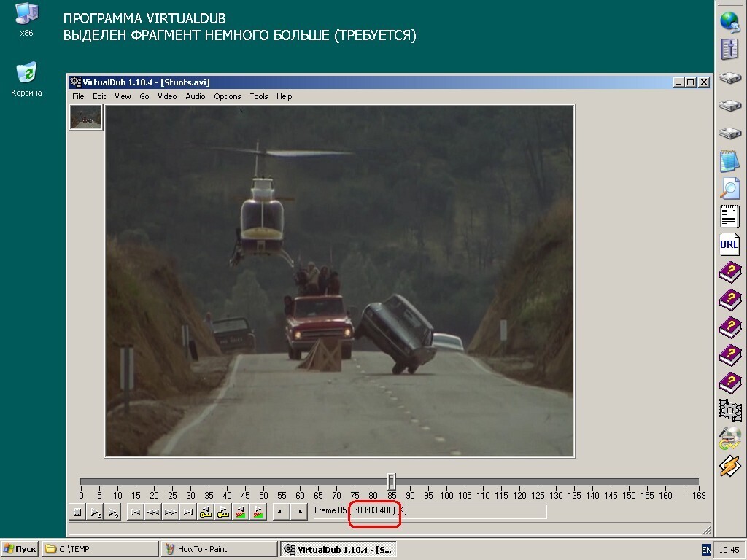Open the Options menu
The image size is (747, 560).
pos(228,96)
